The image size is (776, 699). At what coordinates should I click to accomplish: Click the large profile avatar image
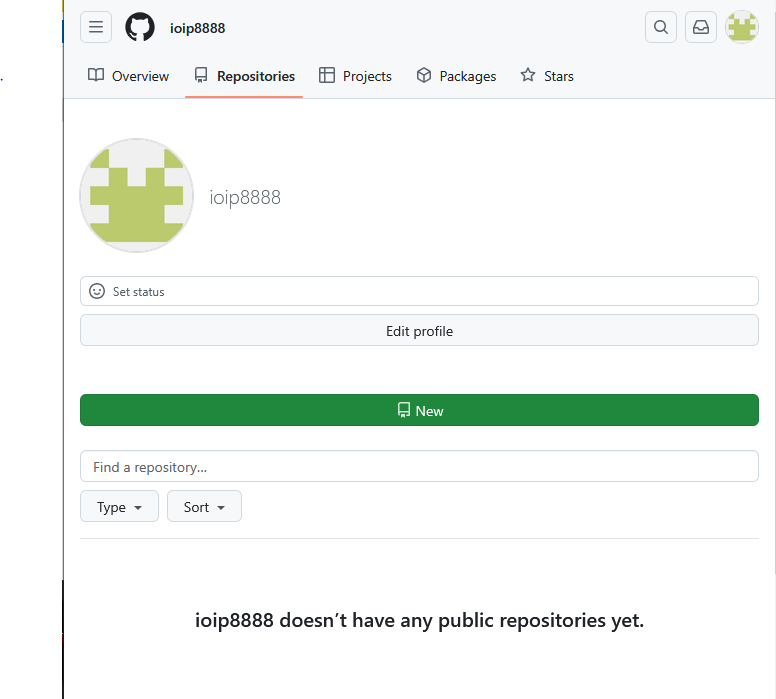(136, 195)
